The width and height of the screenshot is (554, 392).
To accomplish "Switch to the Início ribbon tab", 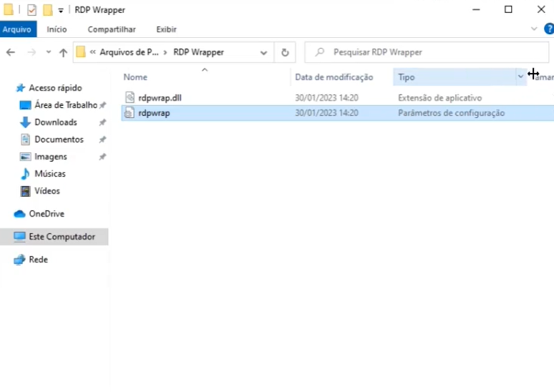I will coord(57,29).
